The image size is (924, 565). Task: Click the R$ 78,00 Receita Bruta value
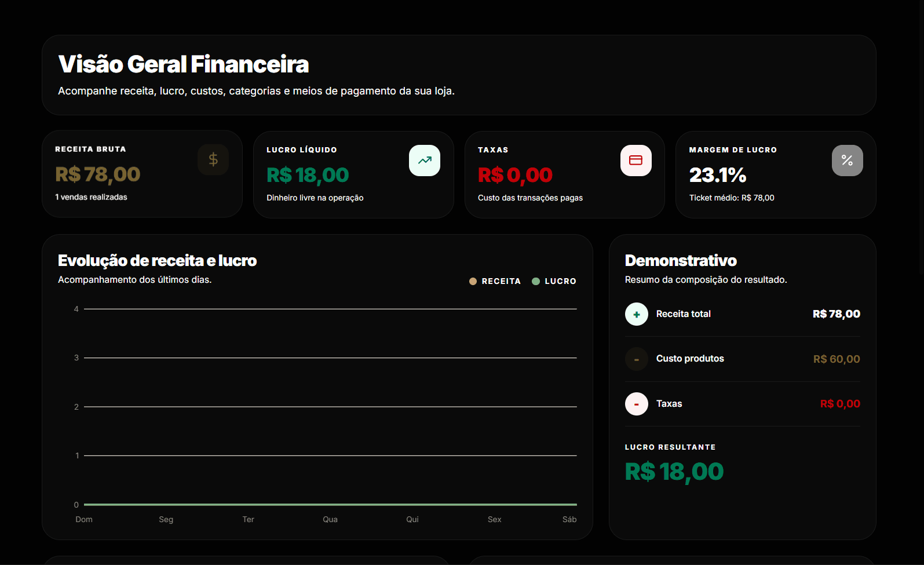(x=98, y=174)
